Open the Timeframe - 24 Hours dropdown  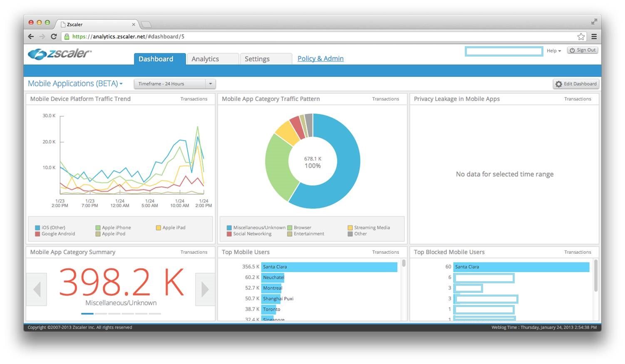175,84
